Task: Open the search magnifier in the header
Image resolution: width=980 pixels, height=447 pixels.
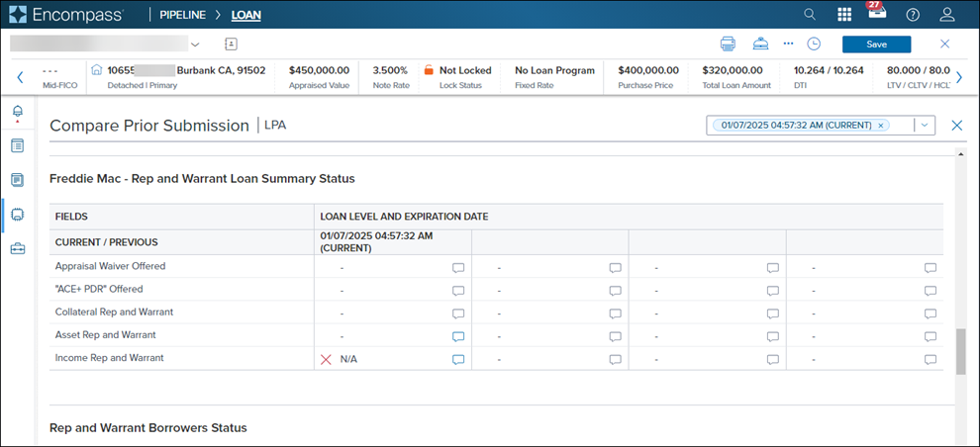Action: [x=810, y=15]
